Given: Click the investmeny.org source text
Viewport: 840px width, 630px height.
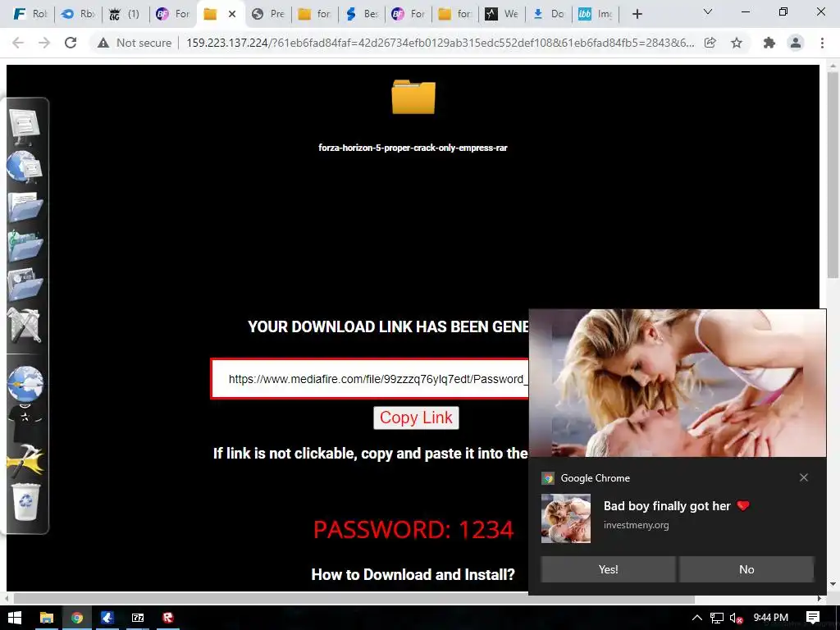Looking at the screenshot, I should pyautogui.click(x=636, y=525).
